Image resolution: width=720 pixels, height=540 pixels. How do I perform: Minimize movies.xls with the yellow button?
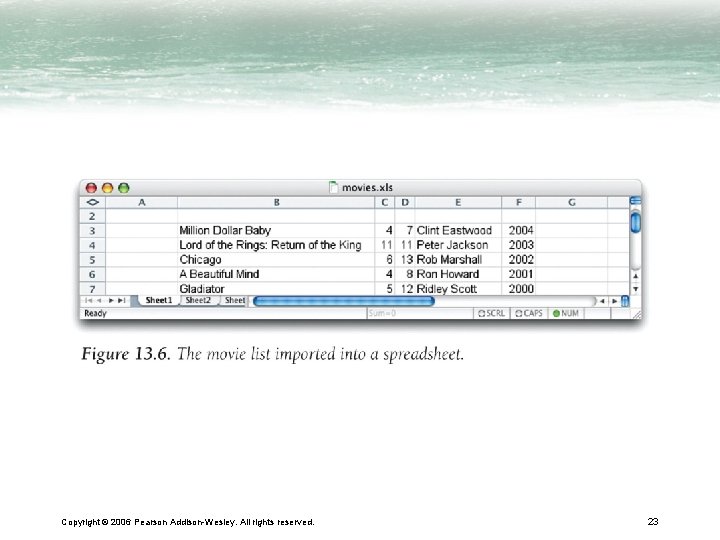107,188
